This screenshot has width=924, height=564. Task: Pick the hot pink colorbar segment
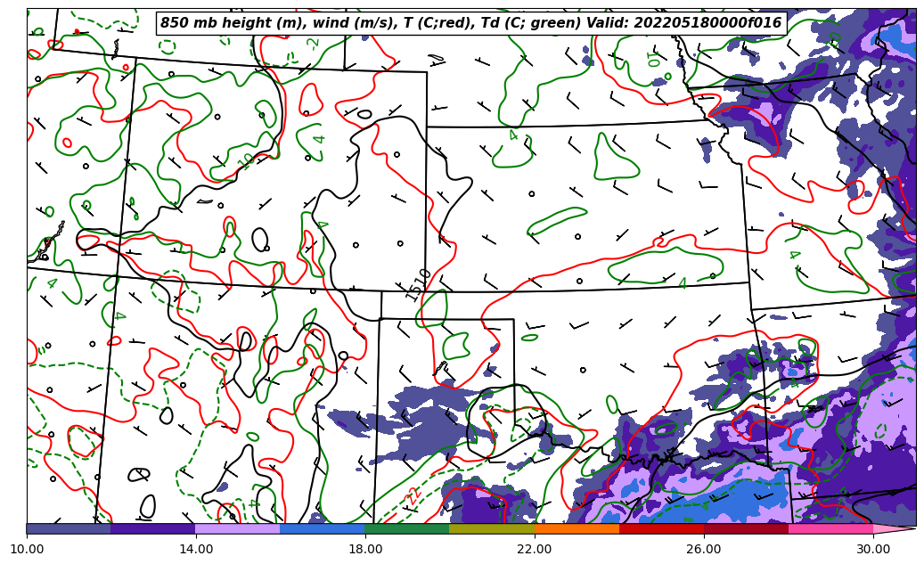coord(830,528)
